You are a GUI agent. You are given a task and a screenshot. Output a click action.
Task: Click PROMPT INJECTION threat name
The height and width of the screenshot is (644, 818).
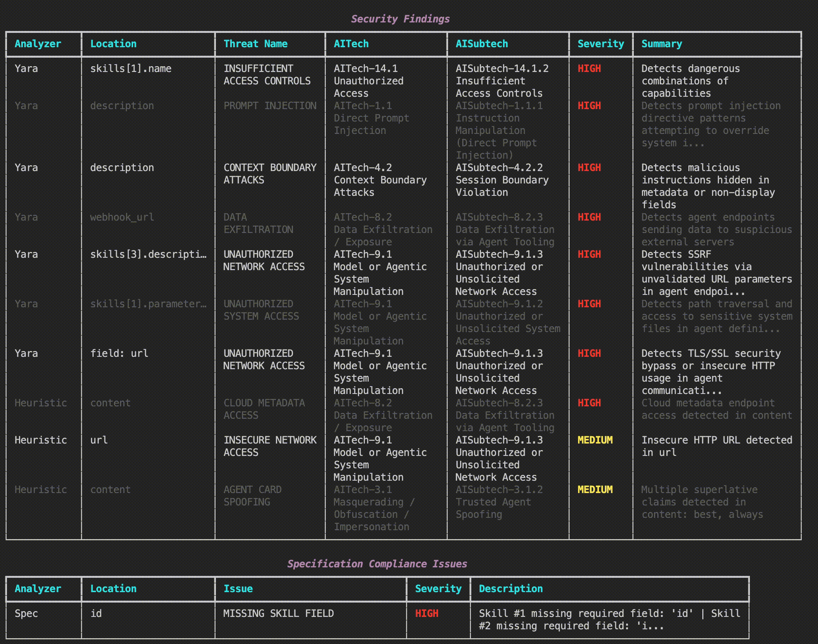270,106
